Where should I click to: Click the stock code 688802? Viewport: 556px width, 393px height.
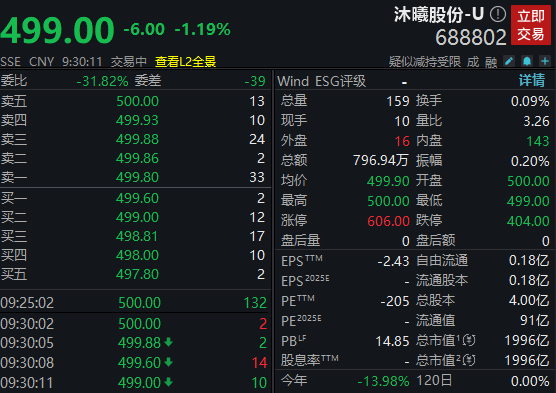tap(471, 37)
